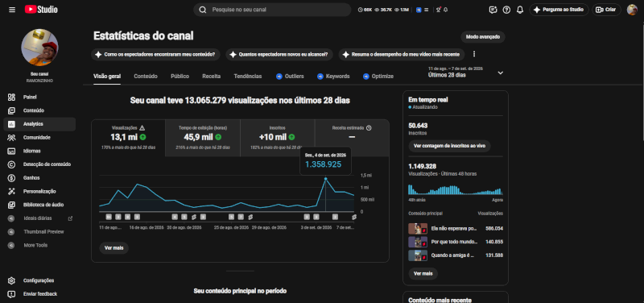The image size is (644, 303).
Task: Click the Idiomas sidebar icon
Action: click(11, 151)
